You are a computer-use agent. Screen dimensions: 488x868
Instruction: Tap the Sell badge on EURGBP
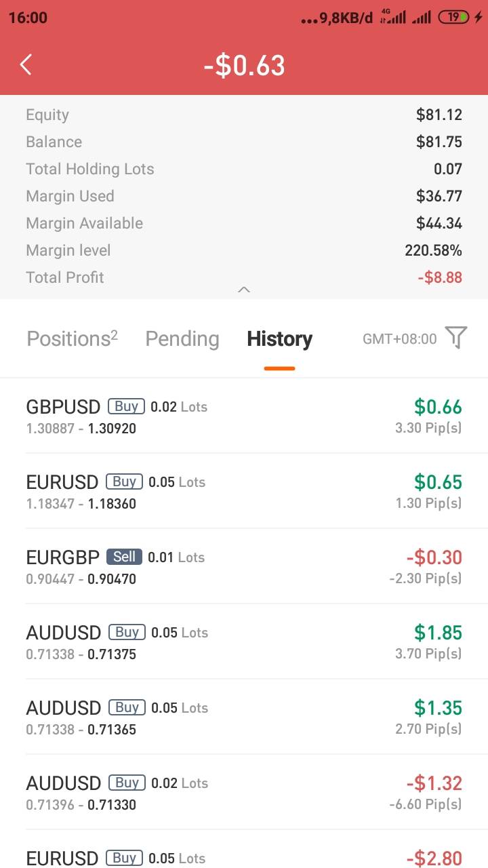pos(124,557)
